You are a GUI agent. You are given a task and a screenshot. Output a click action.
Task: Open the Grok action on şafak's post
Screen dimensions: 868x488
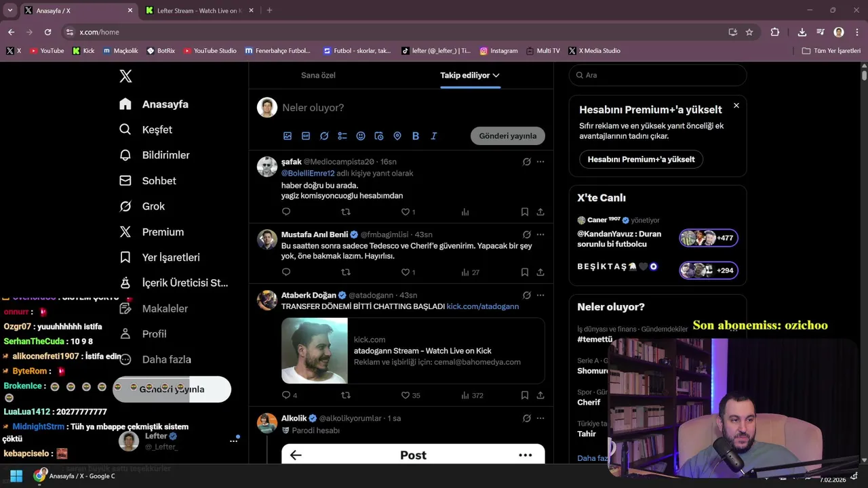click(x=527, y=161)
